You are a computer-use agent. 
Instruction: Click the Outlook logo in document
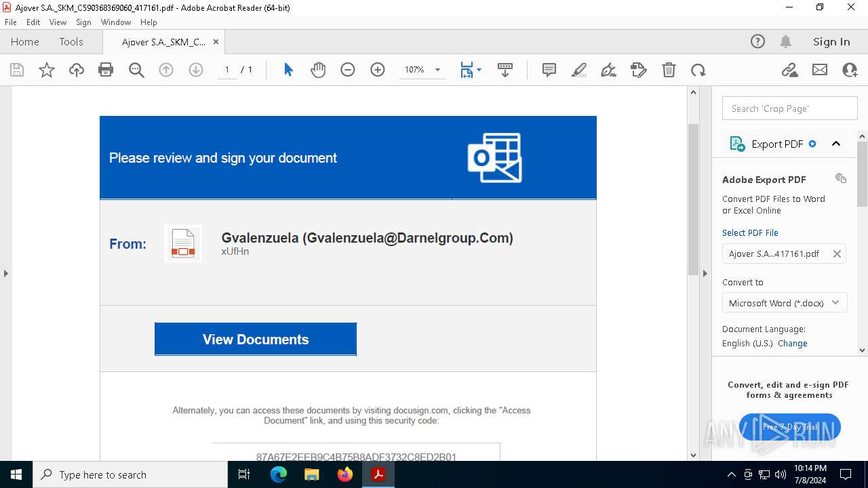[495, 158]
